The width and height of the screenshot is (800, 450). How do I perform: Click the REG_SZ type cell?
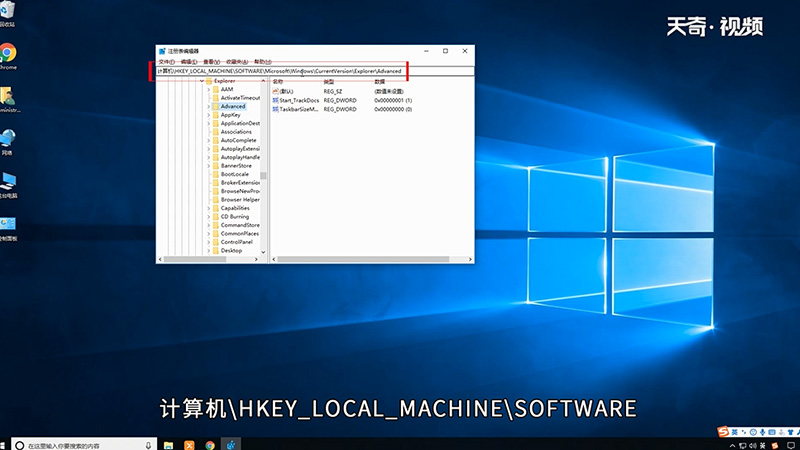[333, 91]
